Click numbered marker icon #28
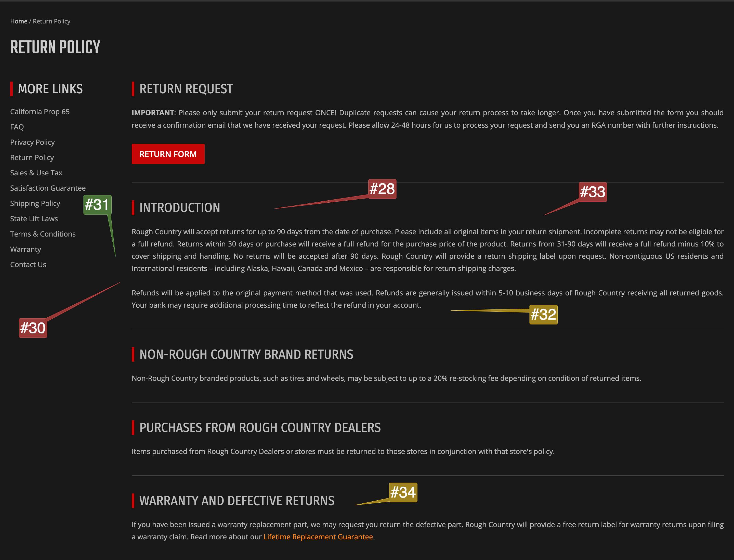 click(x=381, y=188)
